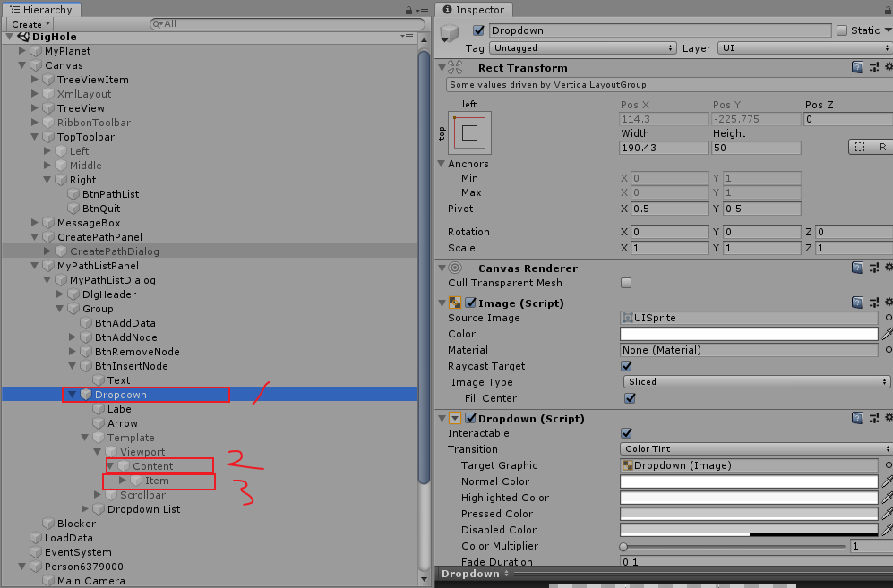Enable the Static checkbox

click(842, 30)
